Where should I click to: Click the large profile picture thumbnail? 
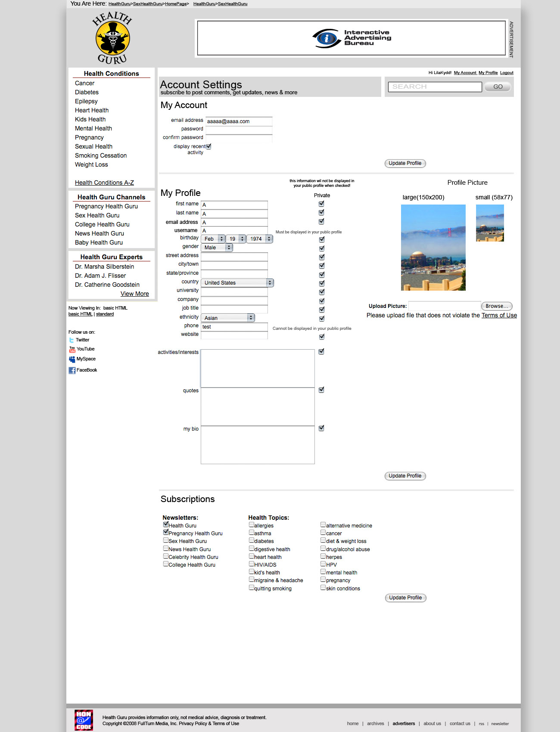tap(433, 248)
